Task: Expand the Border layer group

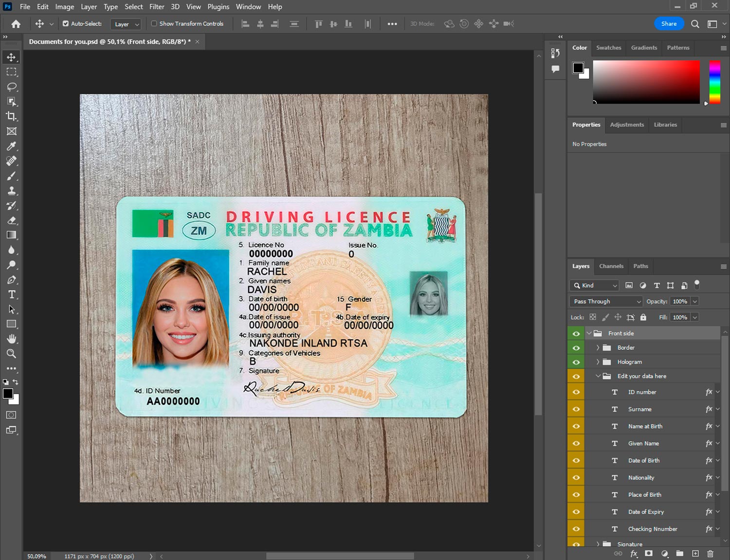Action: pyautogui.click(x=598, y=348)
